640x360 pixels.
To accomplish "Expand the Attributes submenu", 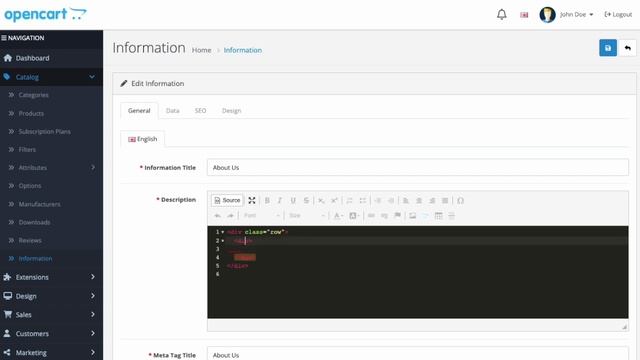I will coord(51,167).
